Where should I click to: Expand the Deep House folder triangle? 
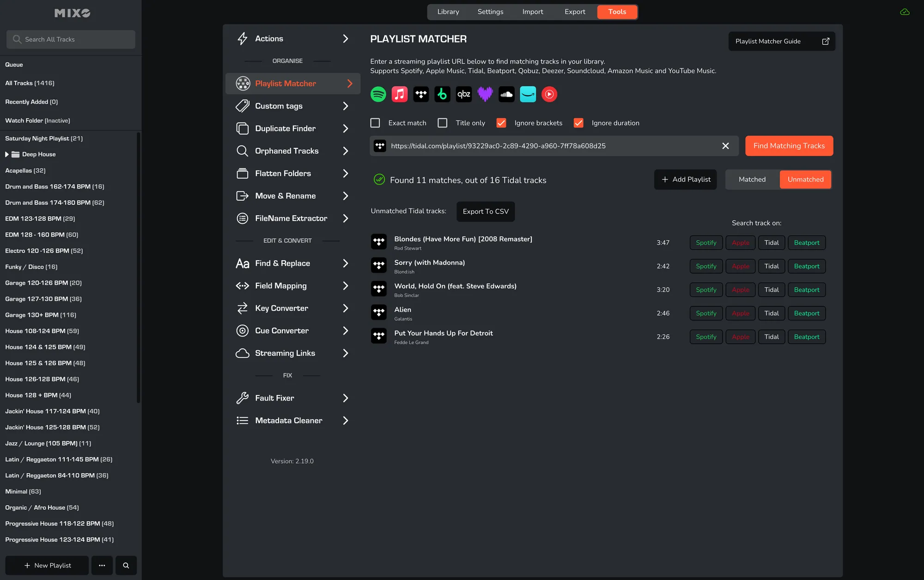(x=7, y=154)
